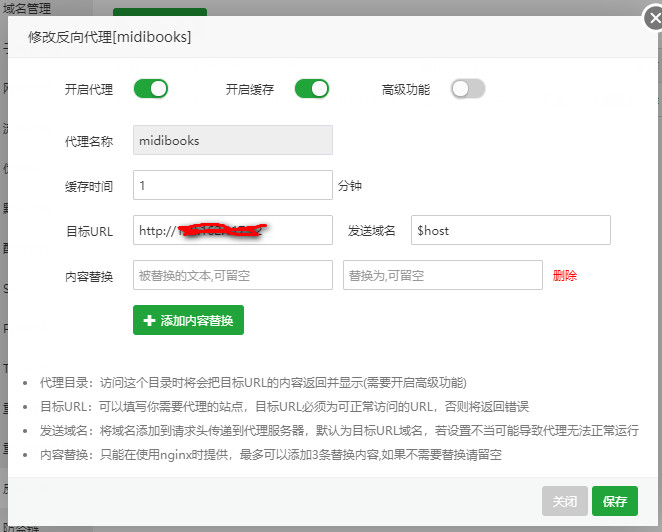662x532 pixels.
Task: Click the red 删除 link
Action: pyautogui.click(x=564, y=275)
